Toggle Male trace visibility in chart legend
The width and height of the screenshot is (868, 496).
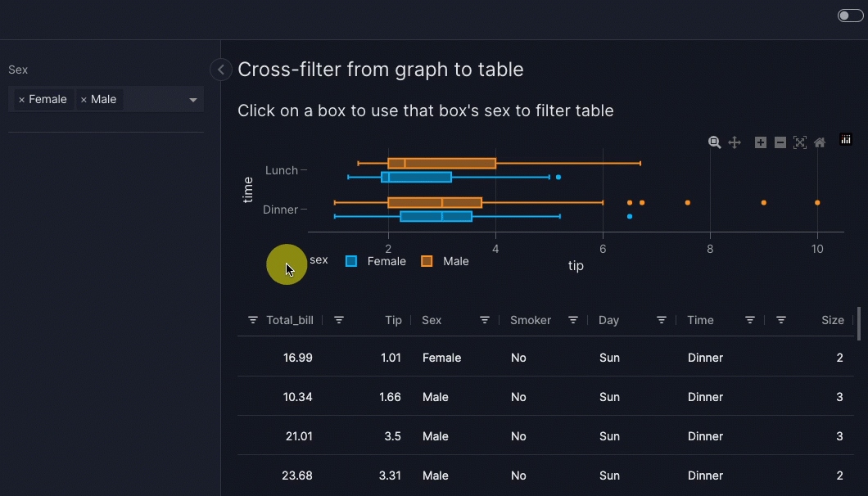pyautogui.click(x=446, y=261)
